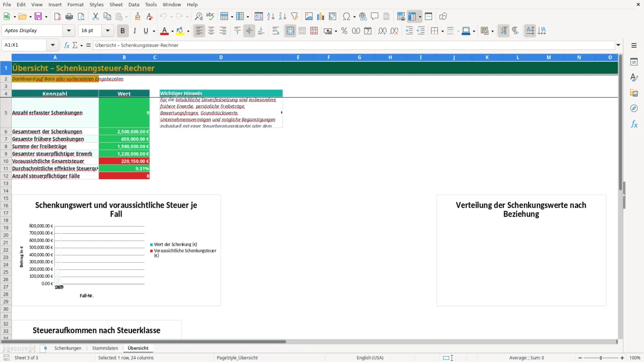This screenshot has width=644, height=362.
Task: Click the zoom slider in status bar
Action: pyautogui.click(x=601, y=358)
